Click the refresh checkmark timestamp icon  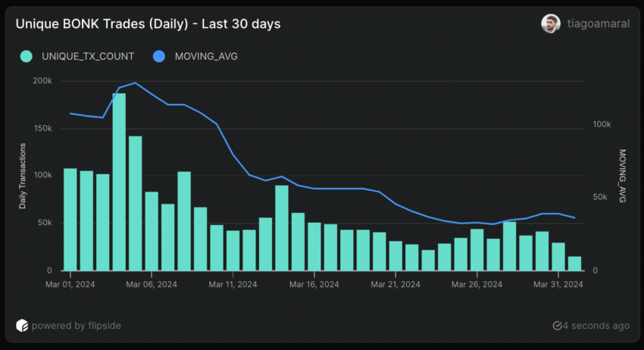click(x=558, y=326)
